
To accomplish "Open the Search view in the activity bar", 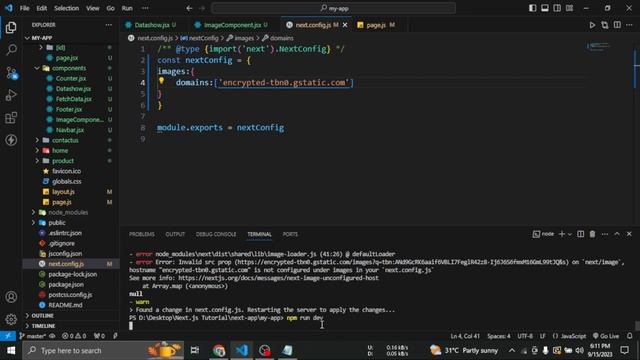I will [11, 50].
